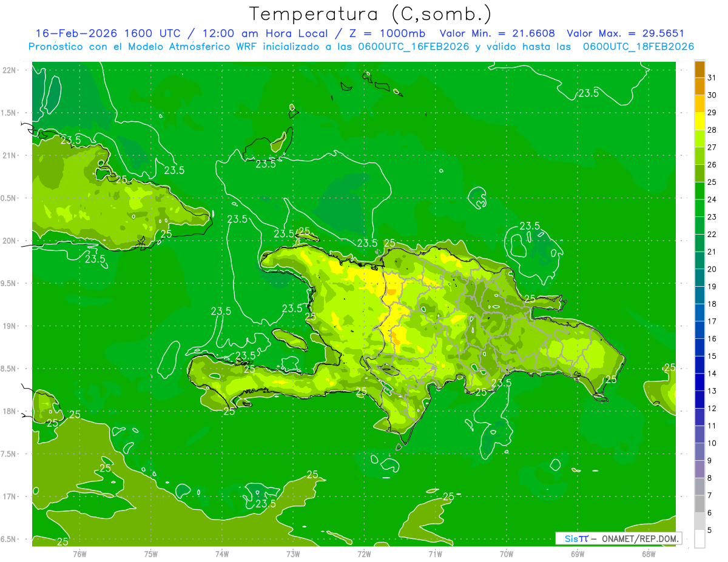Click the "21" value on the color scale
The height and width of the screenshot is (562, 728).
[x=712, y=252]
